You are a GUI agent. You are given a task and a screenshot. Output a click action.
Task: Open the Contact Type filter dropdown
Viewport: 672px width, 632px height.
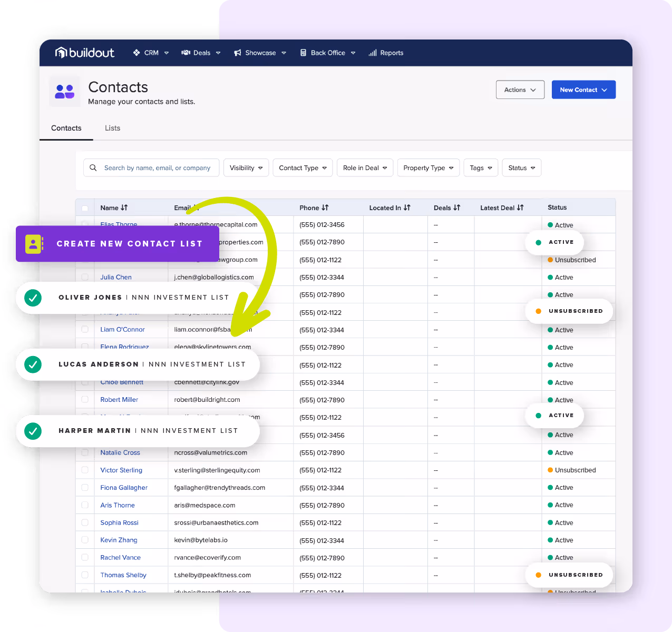tap(303, 167)
